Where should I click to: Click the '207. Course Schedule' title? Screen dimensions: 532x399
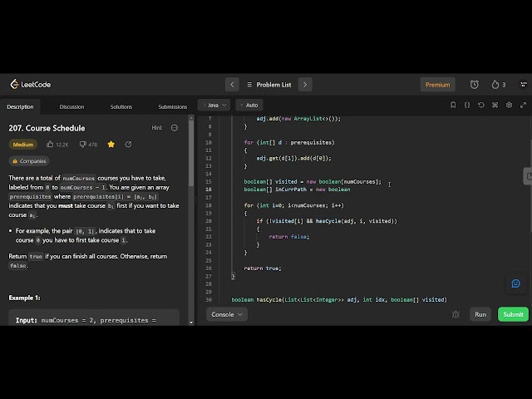point(47,128)
